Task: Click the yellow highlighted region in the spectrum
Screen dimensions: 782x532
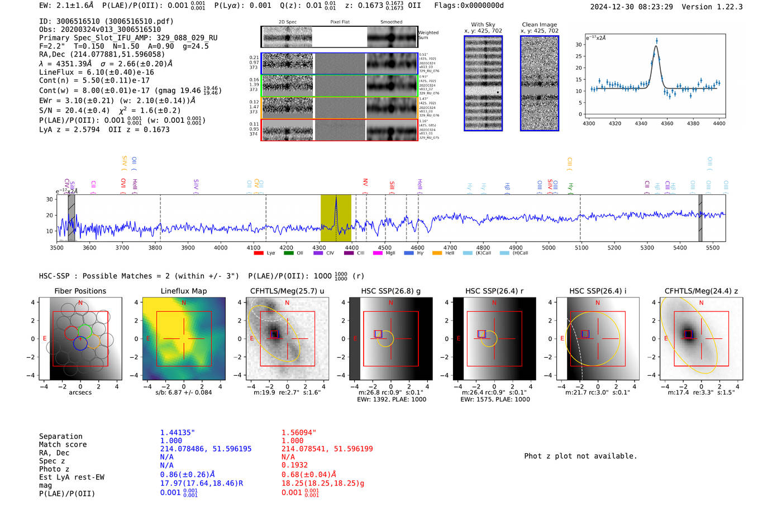Action: tap(336, 218)
